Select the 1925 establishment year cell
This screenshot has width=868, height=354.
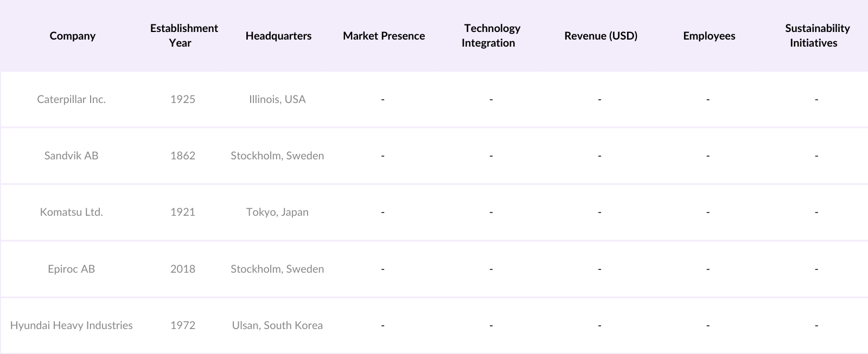point(183,99)
